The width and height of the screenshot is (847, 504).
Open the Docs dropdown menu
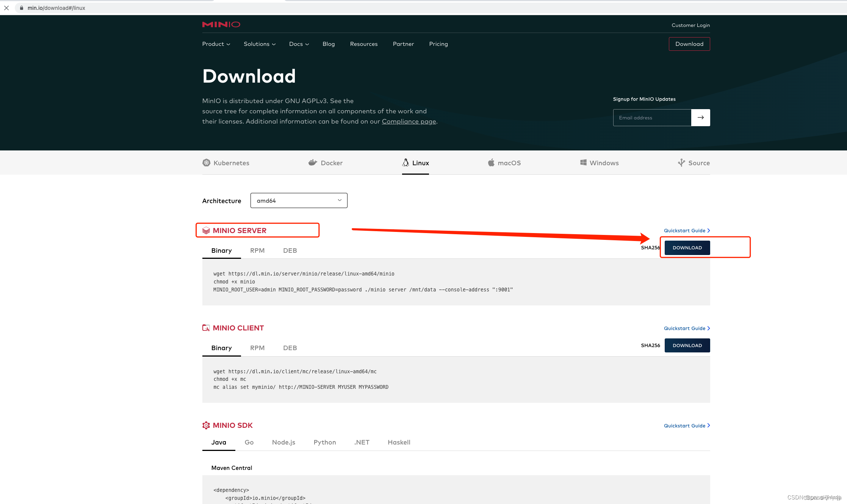click(x=299, y=44)
